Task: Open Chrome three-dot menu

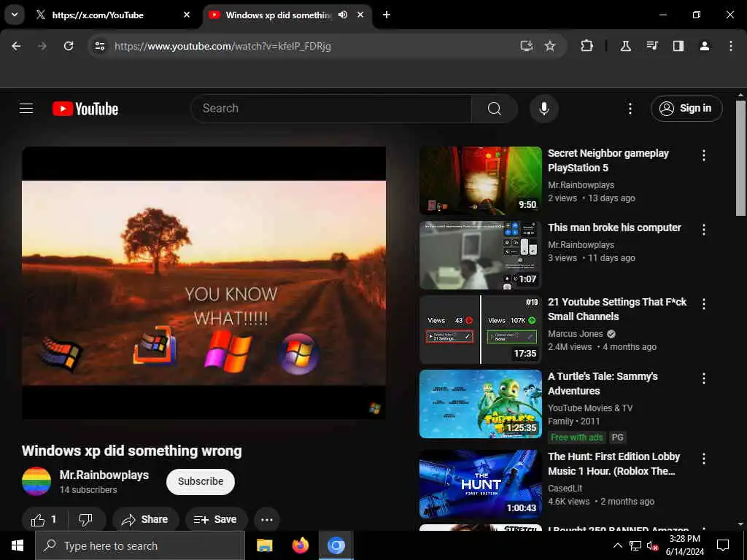Action: click(731, 46)
